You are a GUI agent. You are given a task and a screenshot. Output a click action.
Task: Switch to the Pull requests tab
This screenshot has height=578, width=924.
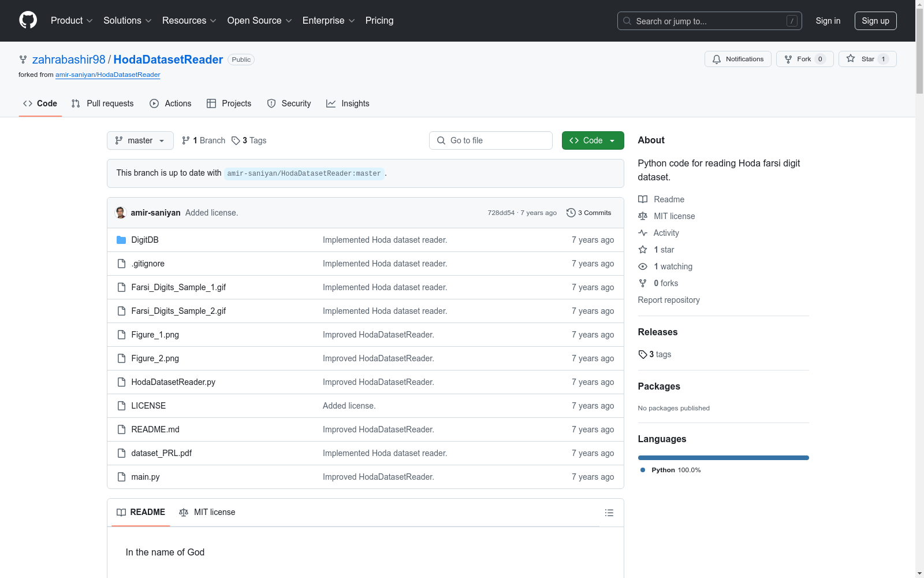[x=102, y=103]
